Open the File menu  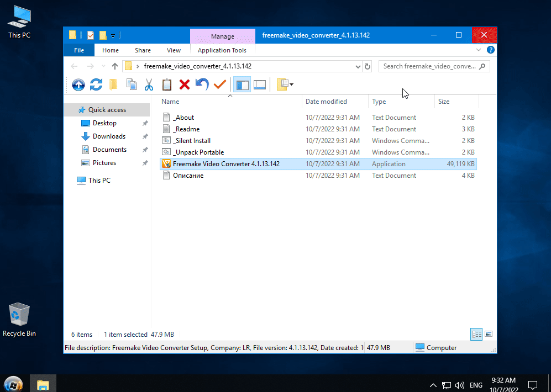79,50
